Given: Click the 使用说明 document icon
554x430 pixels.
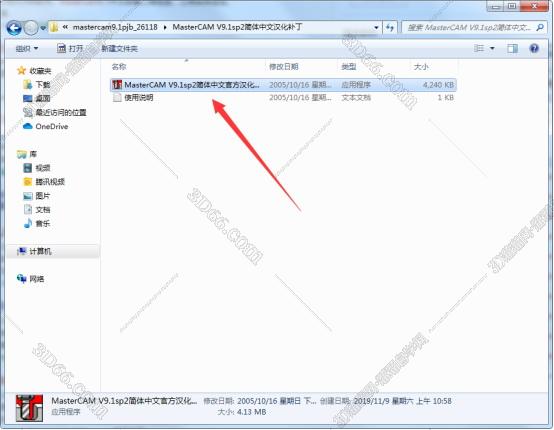Looking at the screenshot, I should (117, 98).
